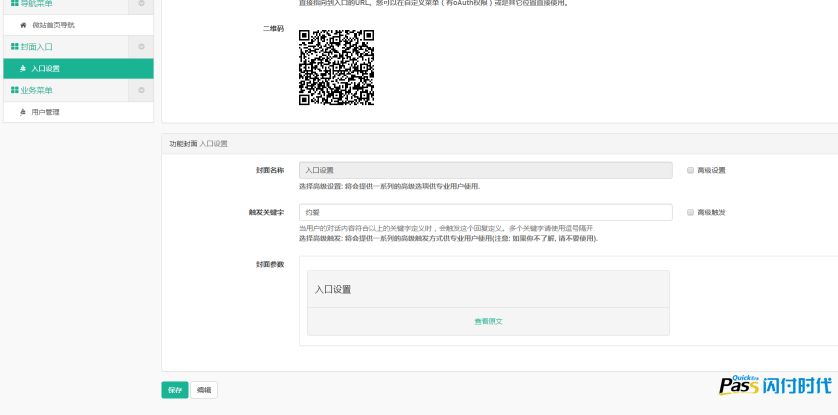838x415 pixels.
Task: Click the 编辑 button
Action: (204, 390)
